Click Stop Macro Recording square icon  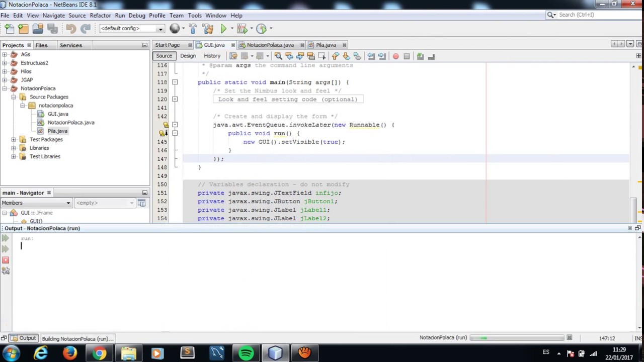click(x=407, y=56)
